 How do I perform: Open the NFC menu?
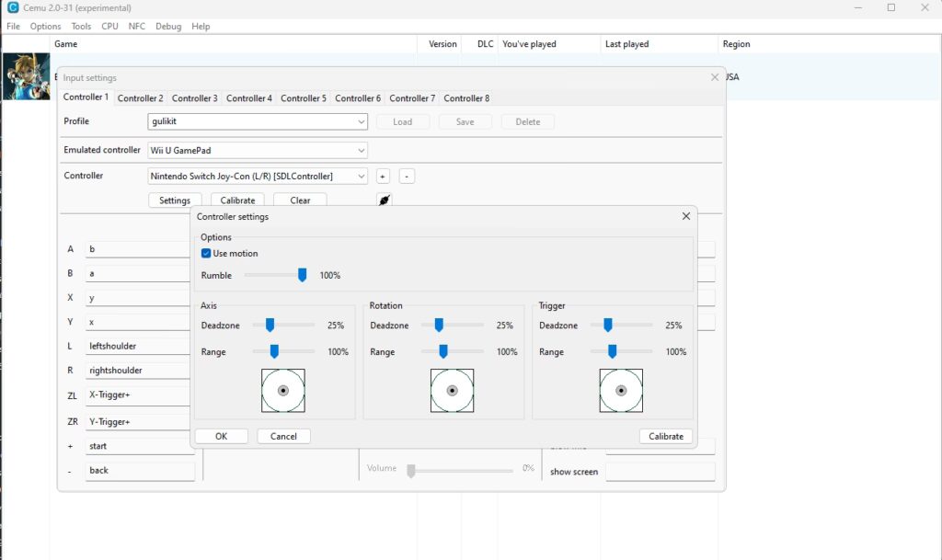point(137,27)
